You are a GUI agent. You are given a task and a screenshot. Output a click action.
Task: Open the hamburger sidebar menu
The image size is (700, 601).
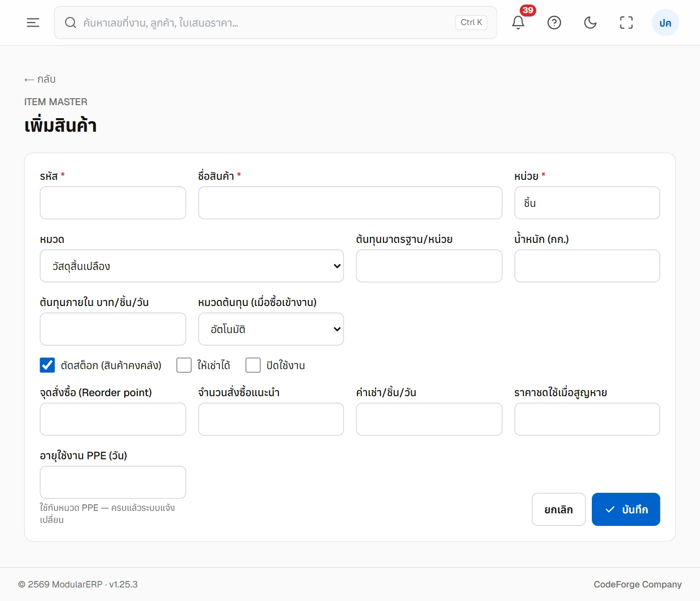(x=33, y=23)
